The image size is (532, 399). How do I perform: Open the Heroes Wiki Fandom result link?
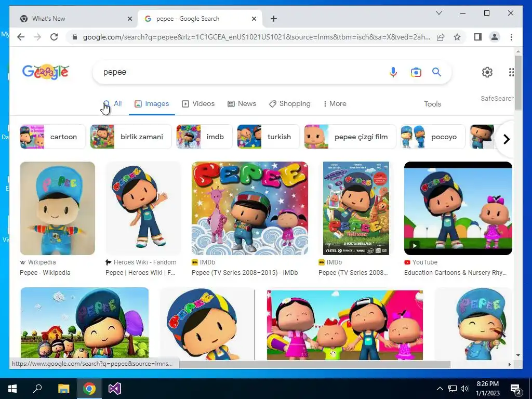[x=140, y=272]
